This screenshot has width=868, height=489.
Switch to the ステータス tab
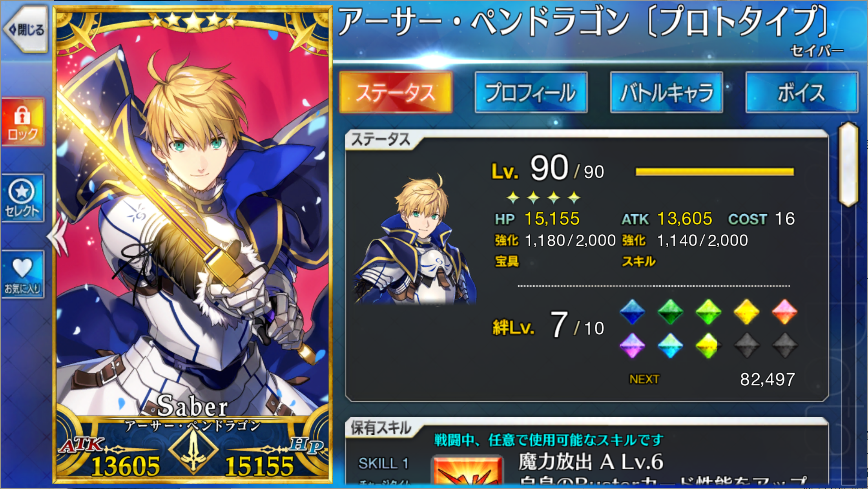coord(396,92)
